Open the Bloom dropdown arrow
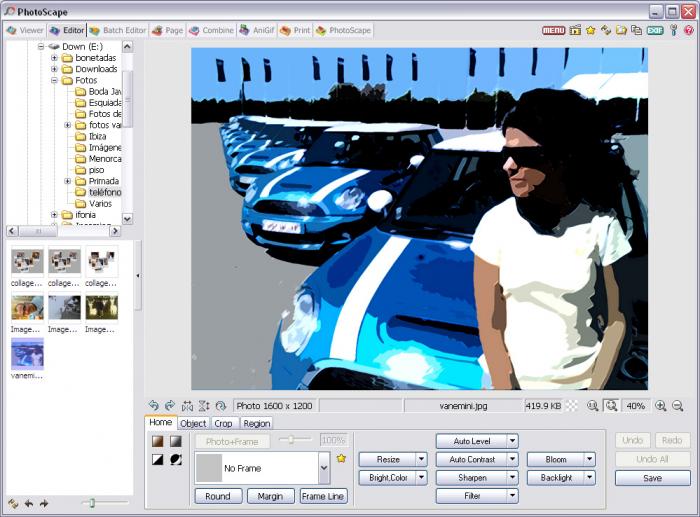 click(x=590, y=459)
